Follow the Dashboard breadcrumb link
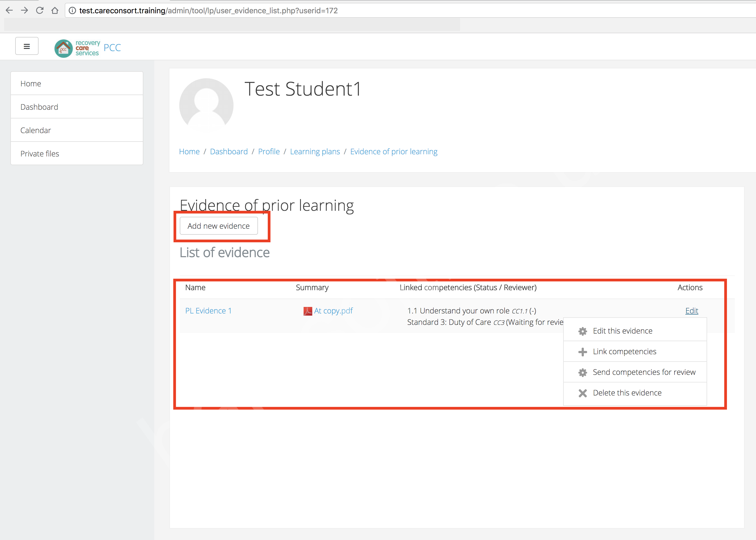Image resolution: width=756 pixels, height=540 pixels. point(229,152)
